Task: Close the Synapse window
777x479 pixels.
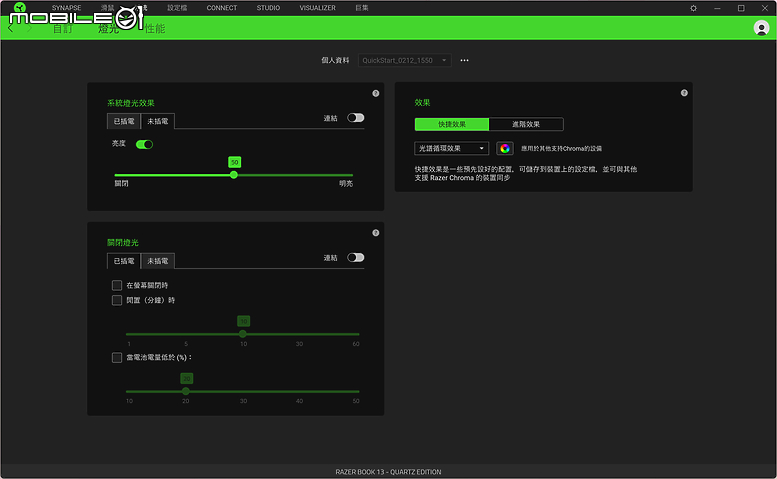Action: coord(765,8)
